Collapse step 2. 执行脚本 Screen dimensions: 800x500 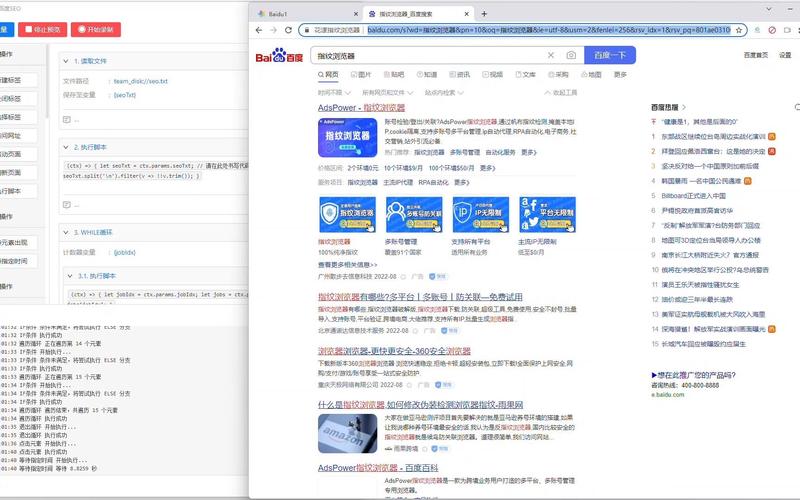click(66, 147)
